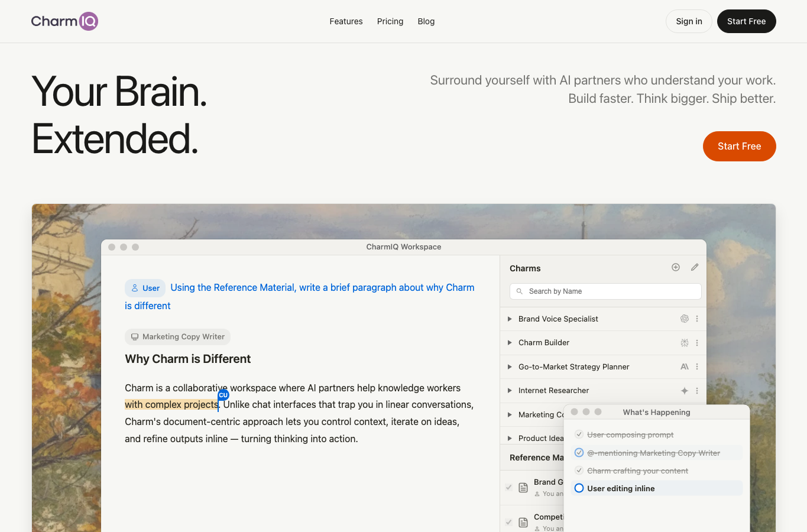Click the CharmIQ logo
Screen dimensions: 807x532
click(x=64, y=21)
